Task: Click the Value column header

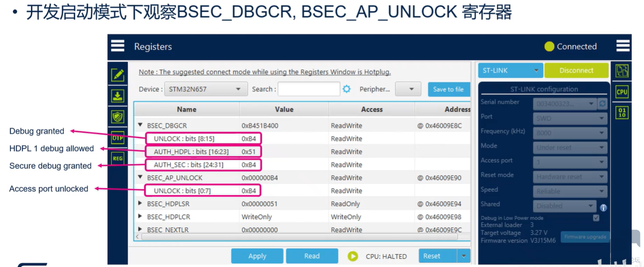Action: (x=284, y=109)
